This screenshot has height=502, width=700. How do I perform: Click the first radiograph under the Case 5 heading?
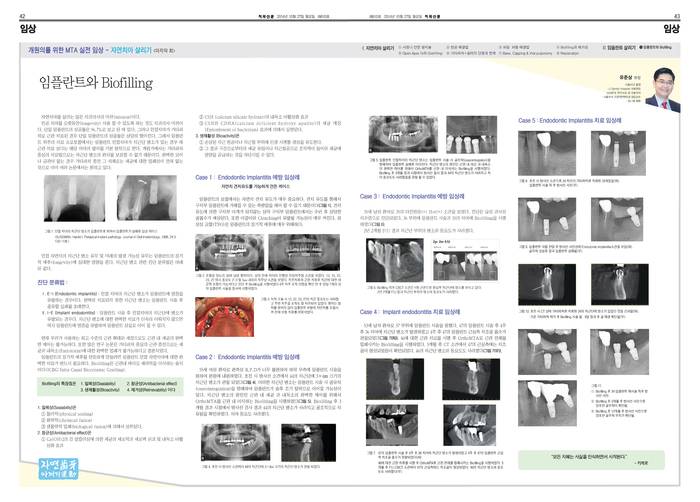pos(547,153)
